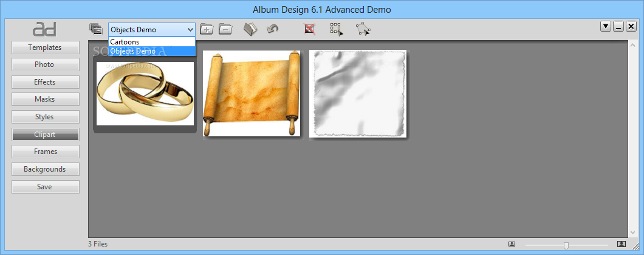Click the undo curved arrow icon
The width and height of the screenshot is (644, 255).
(x=272, y=29)
